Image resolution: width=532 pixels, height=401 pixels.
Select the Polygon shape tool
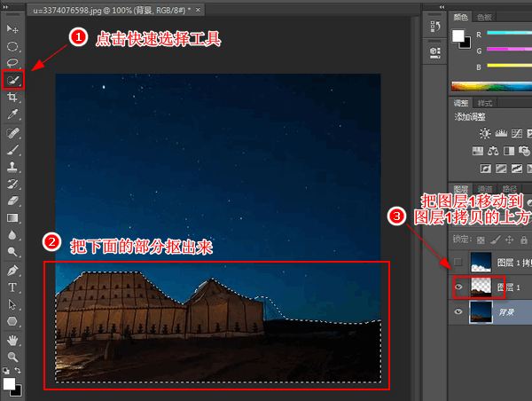12,321
